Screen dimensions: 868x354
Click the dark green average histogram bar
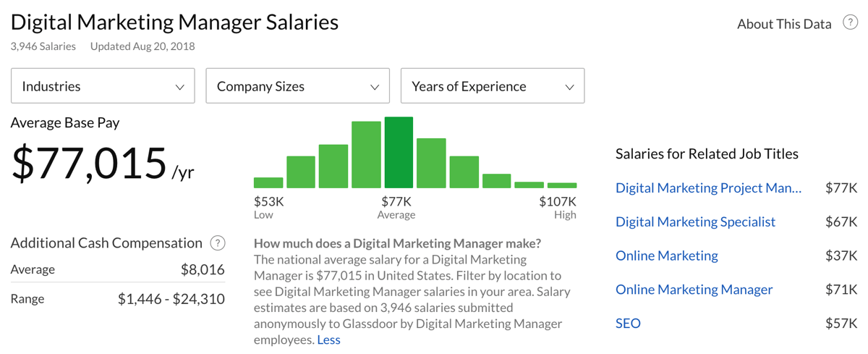399,153
